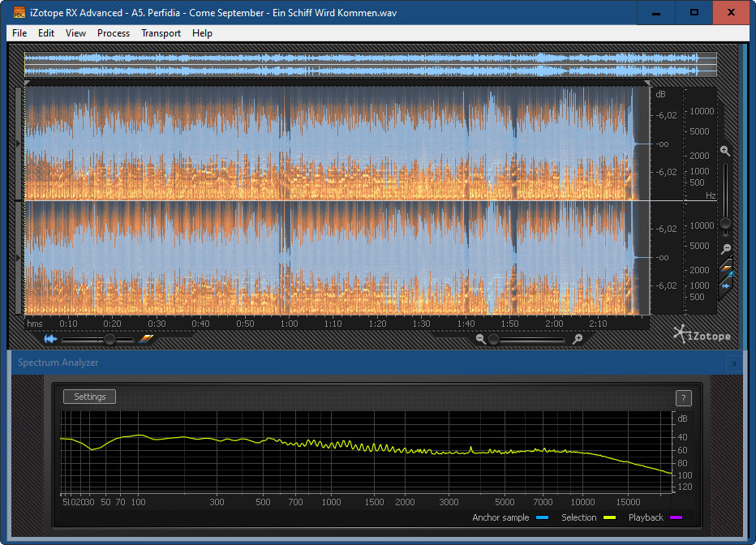Click the 0:30 mark on time ruler

[x=157, y=324]
